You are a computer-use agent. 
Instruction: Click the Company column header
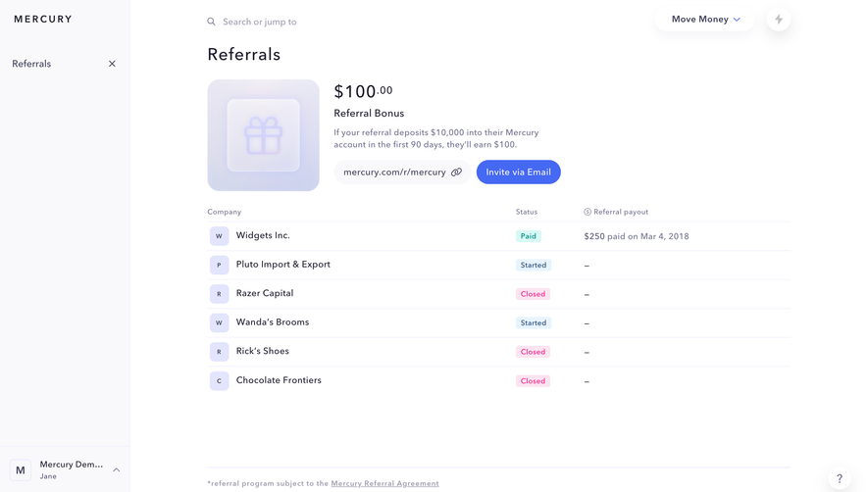tap(225, 212)
